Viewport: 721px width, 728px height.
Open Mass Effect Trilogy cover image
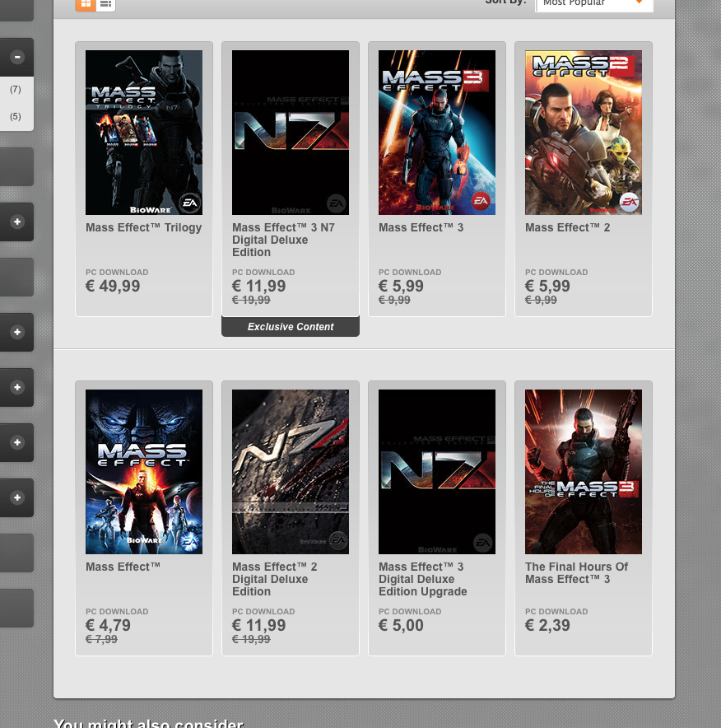144,133
